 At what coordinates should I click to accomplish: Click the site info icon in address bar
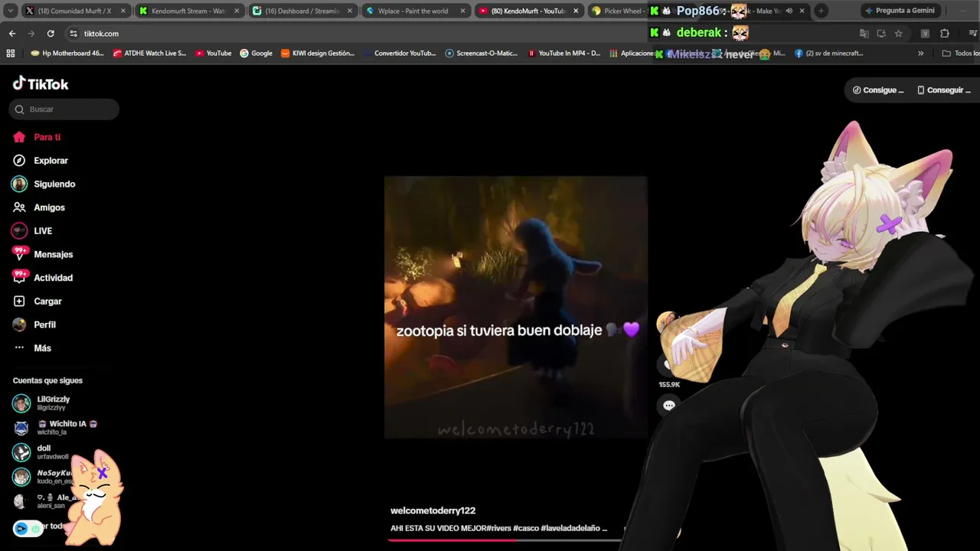(73, 34)
